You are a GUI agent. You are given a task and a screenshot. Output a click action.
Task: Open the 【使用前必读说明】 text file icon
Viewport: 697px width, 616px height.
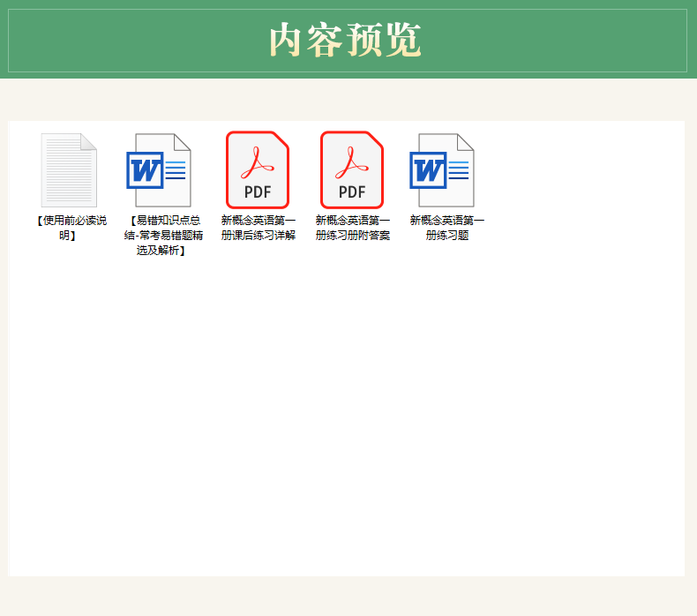click(x=69, y=170)
